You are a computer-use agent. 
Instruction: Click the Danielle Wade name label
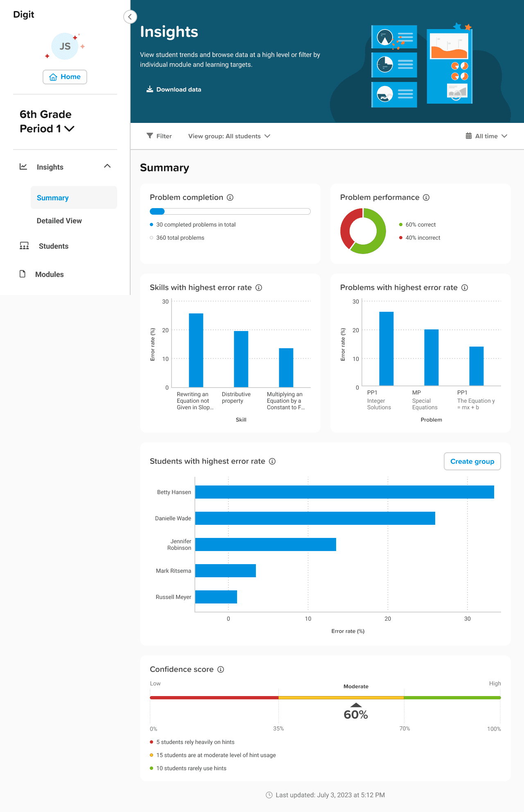(173, 518)
